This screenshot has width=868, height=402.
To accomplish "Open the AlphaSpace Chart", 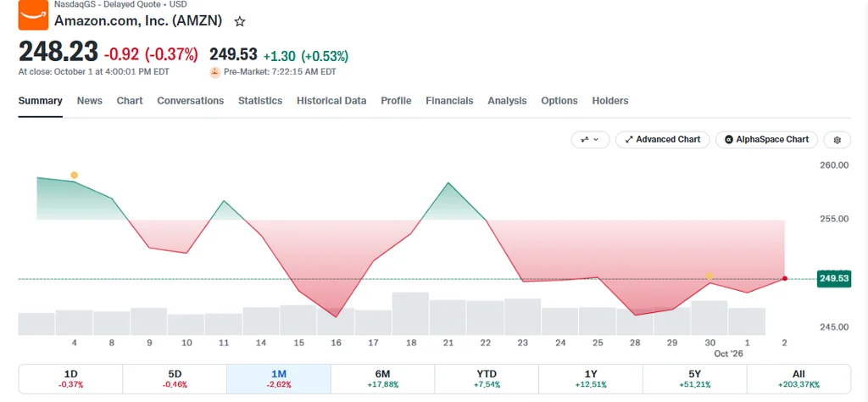I will coord(766,140).
